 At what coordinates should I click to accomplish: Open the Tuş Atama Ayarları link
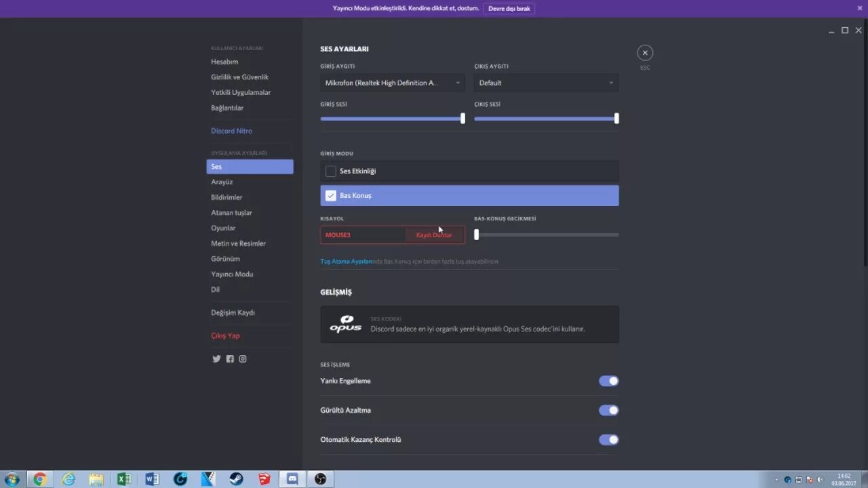click(x=347, y=262)
